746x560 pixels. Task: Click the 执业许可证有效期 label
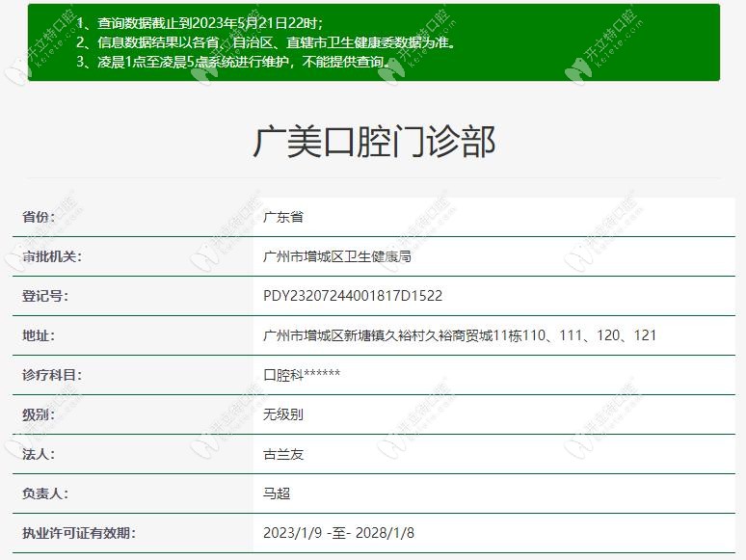tap(79, 533)
